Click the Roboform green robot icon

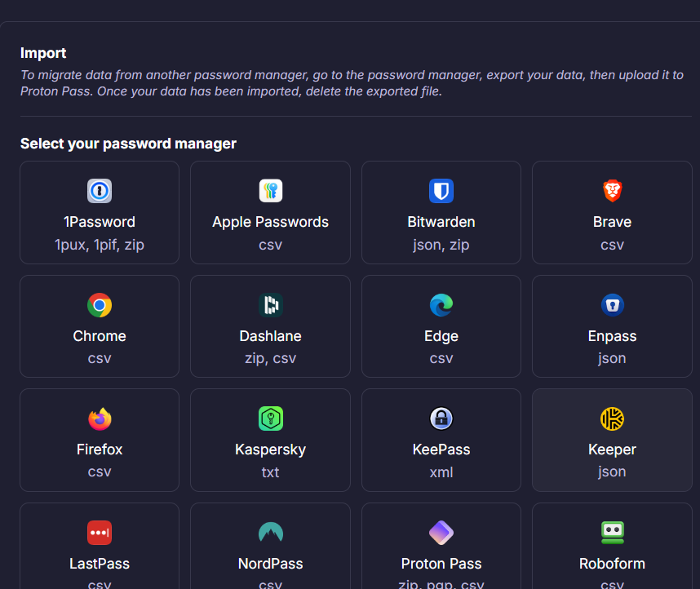click(x=612, y=533)
